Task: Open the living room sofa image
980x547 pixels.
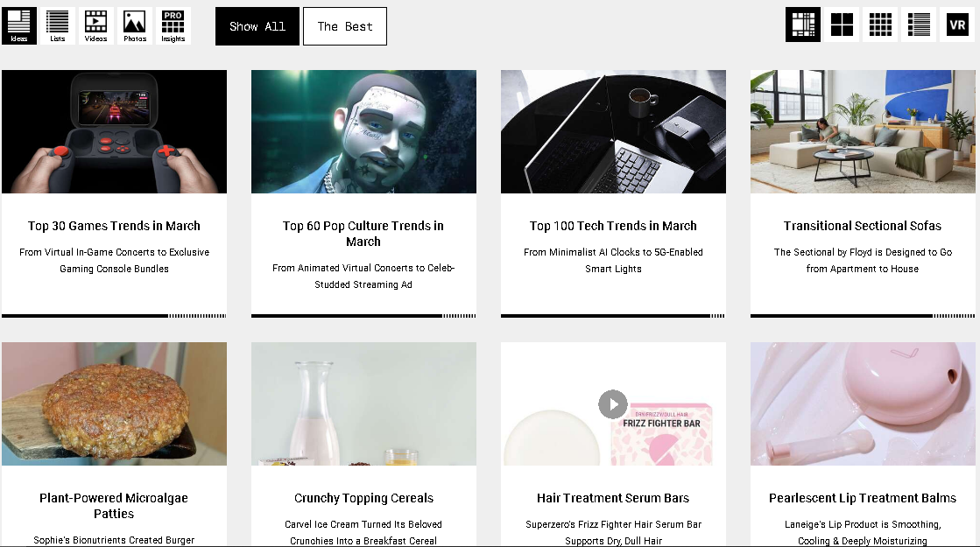Action: point(863,132)
